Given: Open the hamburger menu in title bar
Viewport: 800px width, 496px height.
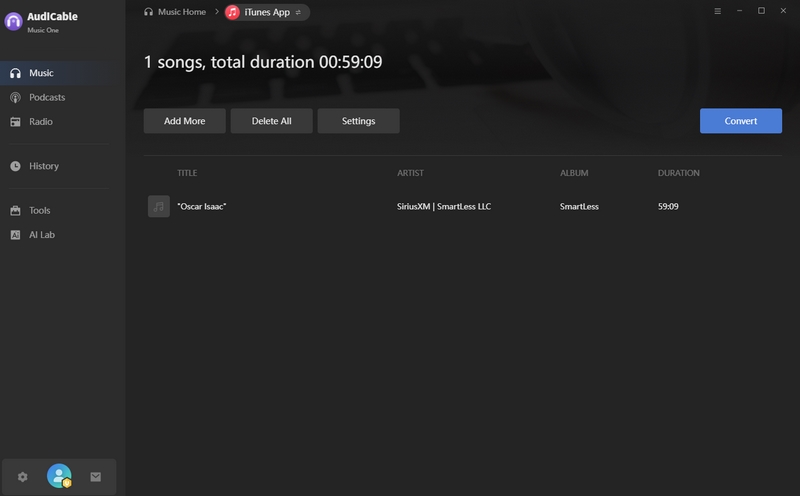Looking at the screenshot, I should (717, 11).
